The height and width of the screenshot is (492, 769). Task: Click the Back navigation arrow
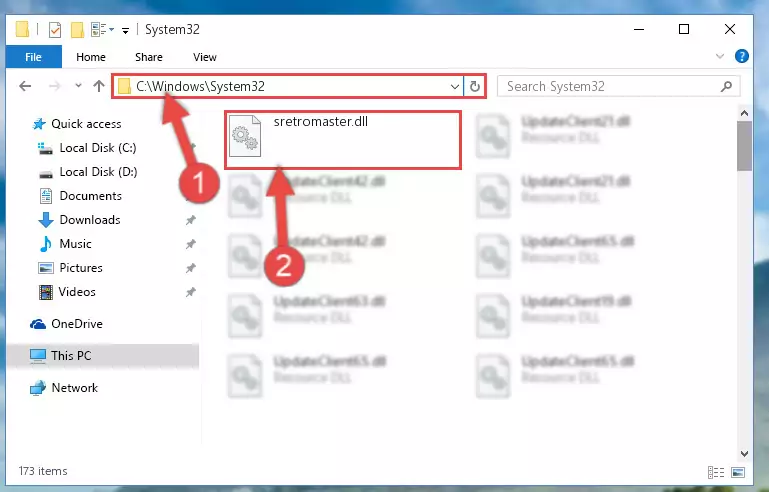(25, 86)
